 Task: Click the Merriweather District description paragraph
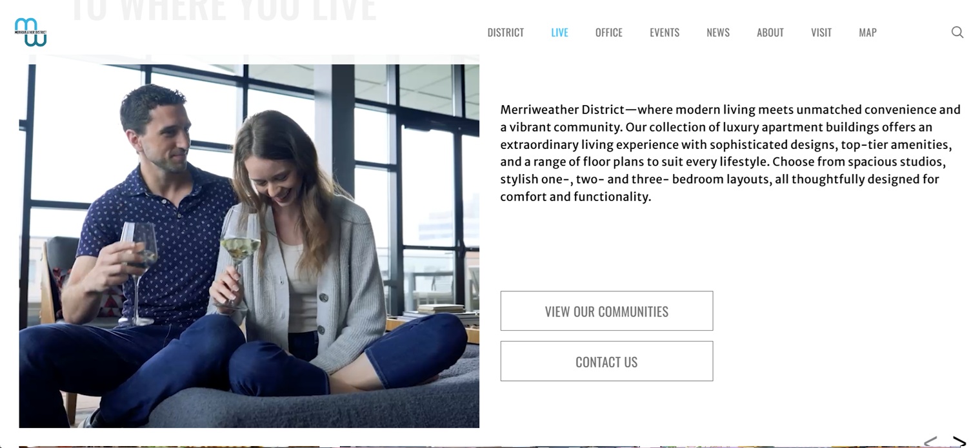coord(730,153)
